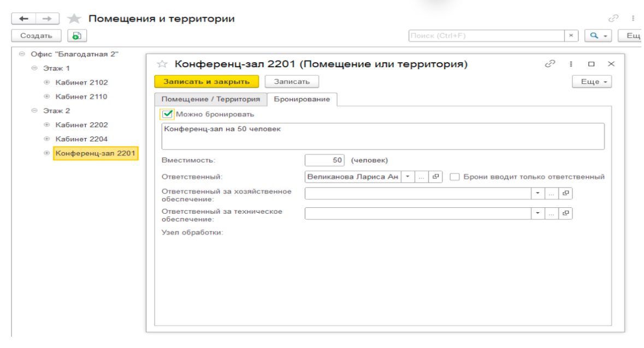The width and height of the screenshot is (644, 348).
Task: Clear the search field with x button
Action: [x=571, y=35]
